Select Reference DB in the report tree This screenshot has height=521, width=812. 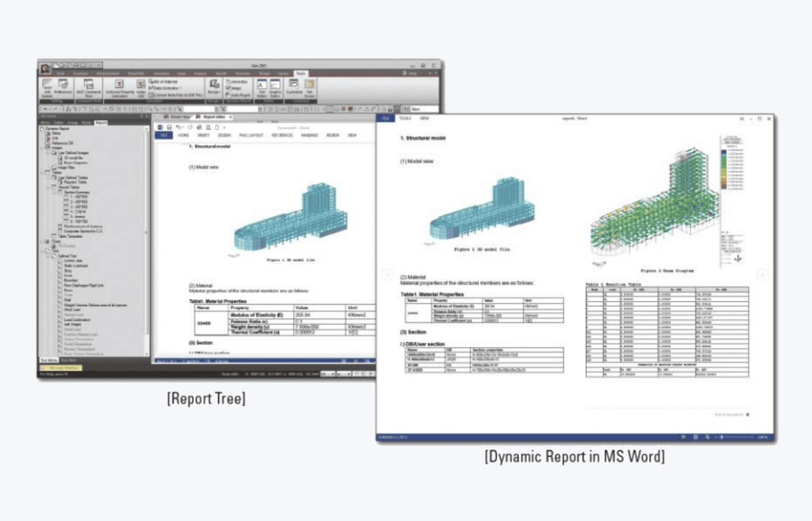click(x=62, y=143)
